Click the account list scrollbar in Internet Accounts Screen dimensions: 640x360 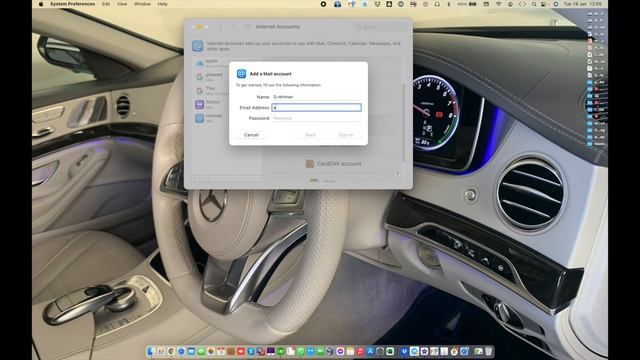click(x=404, y=122)
